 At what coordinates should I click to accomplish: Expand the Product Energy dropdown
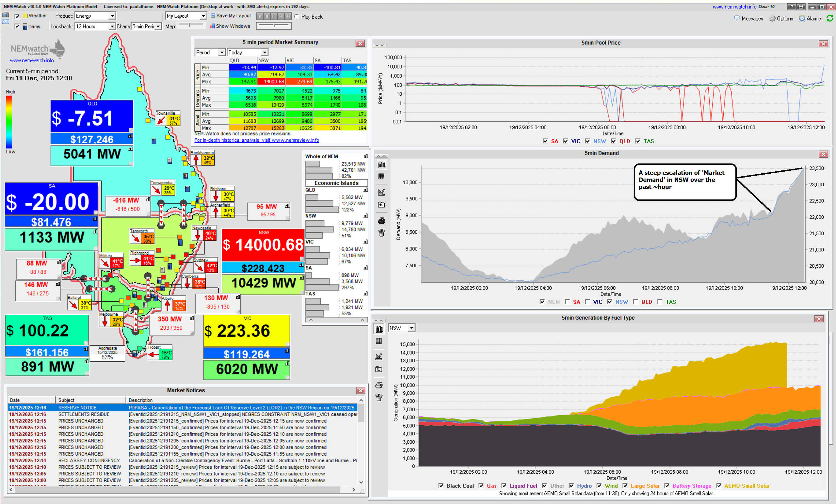click(112, 16)
